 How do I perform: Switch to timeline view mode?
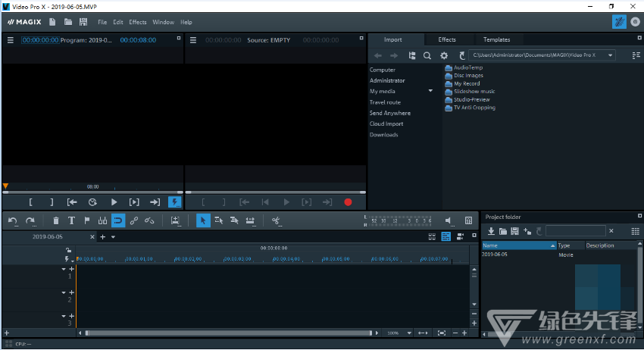pos(445,236)
